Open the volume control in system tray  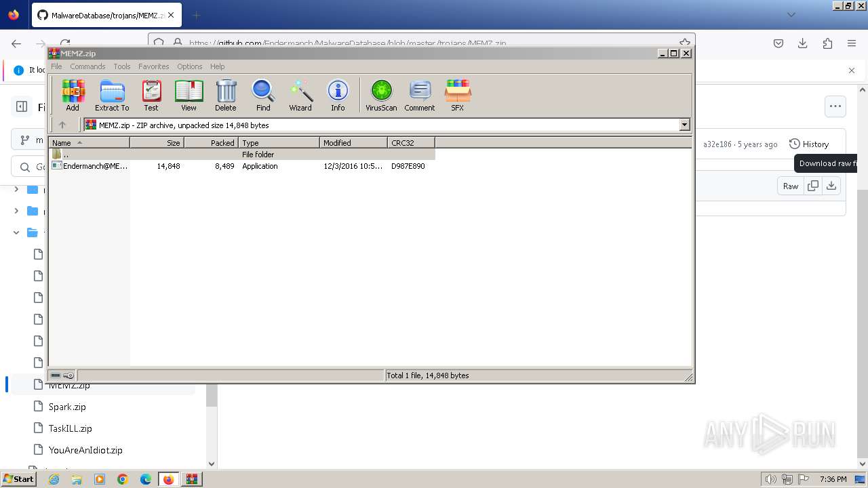coord(770,479)
